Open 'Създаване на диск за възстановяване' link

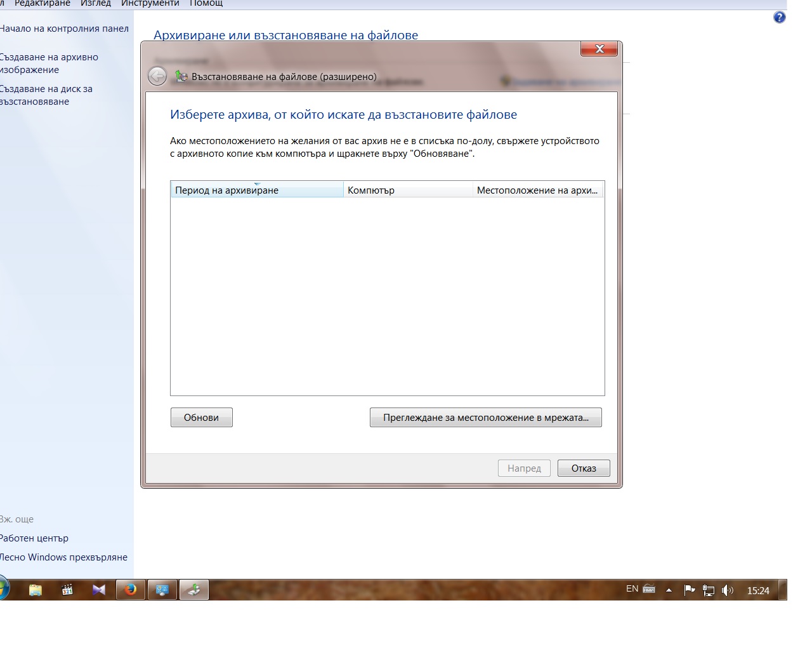tap(46, 95)
